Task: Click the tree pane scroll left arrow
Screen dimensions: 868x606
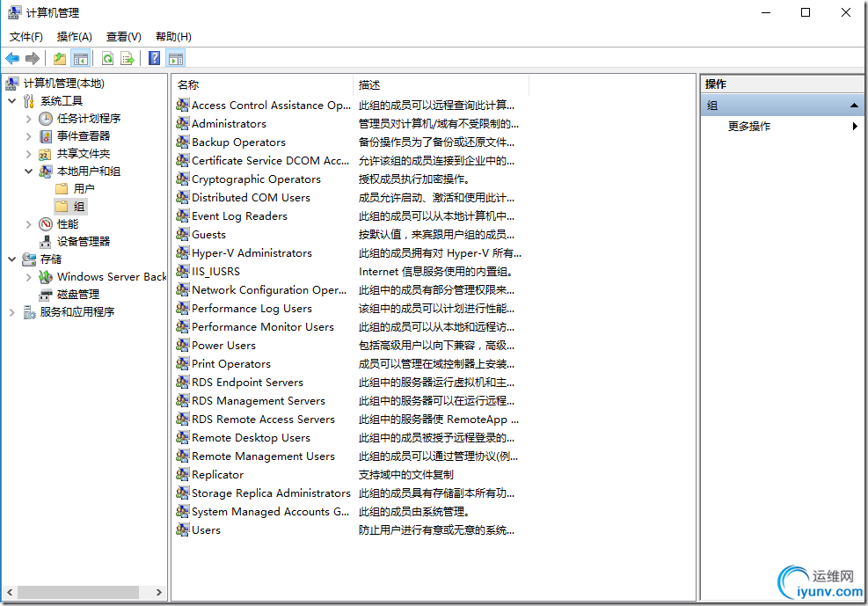Action: click(x=10, y=592)
